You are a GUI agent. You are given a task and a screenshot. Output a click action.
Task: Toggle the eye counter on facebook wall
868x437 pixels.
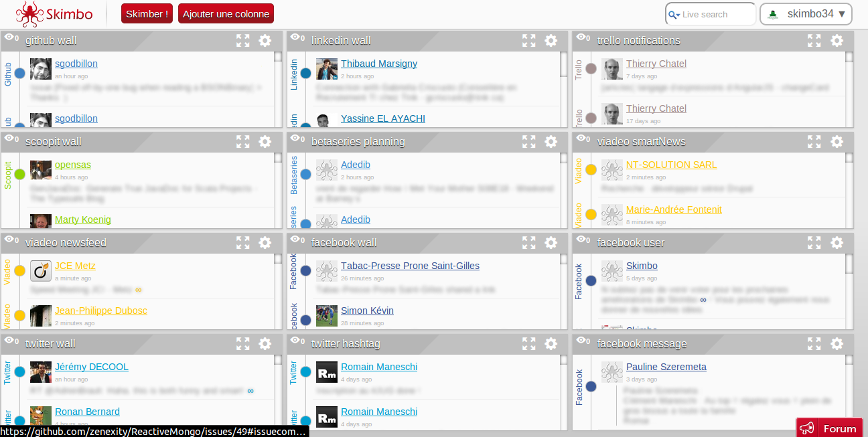297,240
